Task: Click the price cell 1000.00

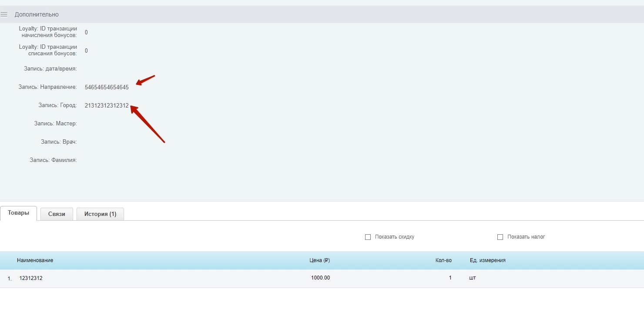Action: click(320, 278)
